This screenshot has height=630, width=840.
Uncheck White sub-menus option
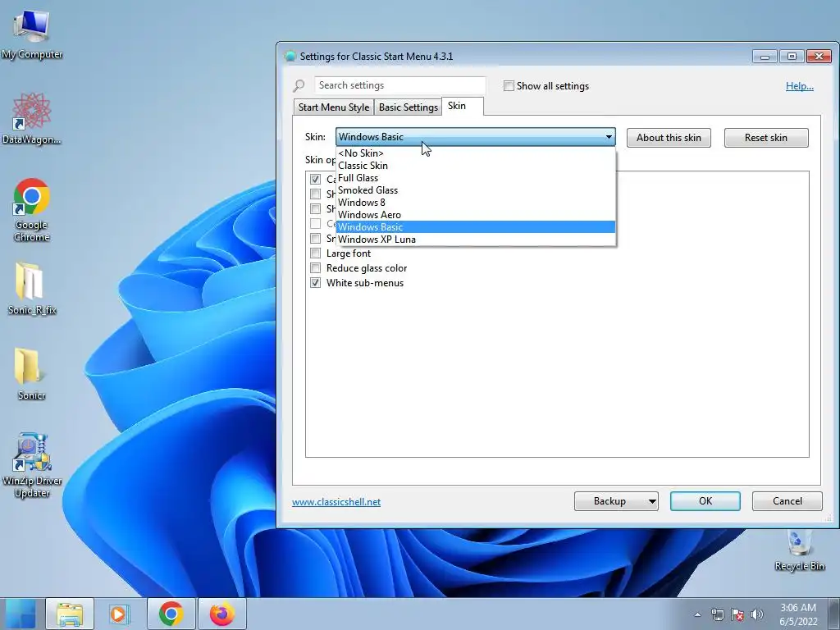(x=316, y=283)
